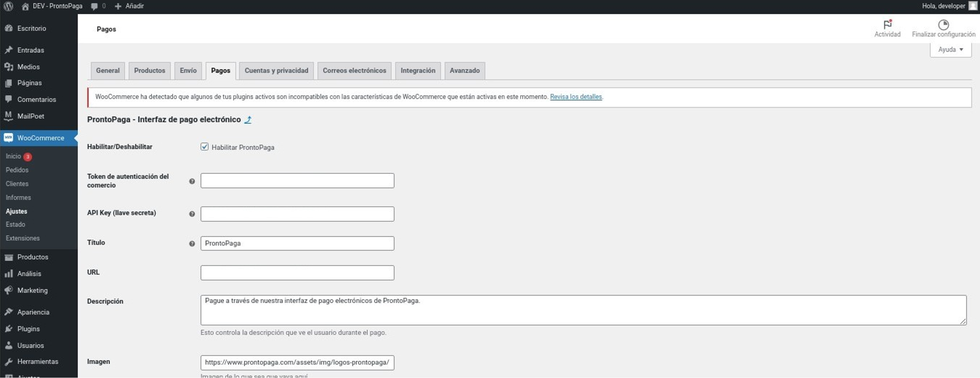Go to Pedidos in WooCommerce submenu
Image resolution: width=980 pixels, height=378 pixels.
[17, 170]
